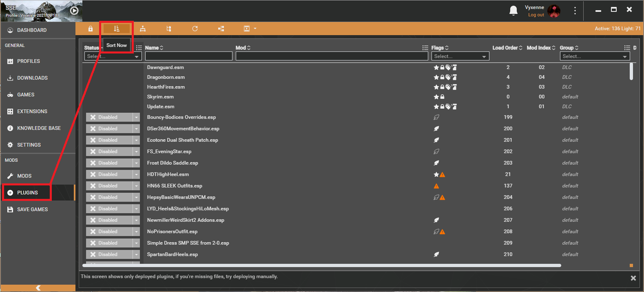Open the Status filter Select dropdown
The height and width of the screenshot is (292, 644).
(x=113, y=56)
